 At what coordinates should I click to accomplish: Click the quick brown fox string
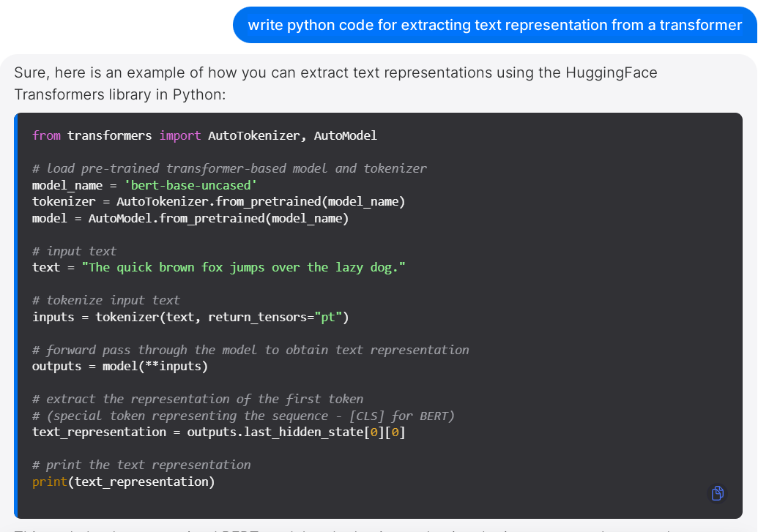click(244, 268)
